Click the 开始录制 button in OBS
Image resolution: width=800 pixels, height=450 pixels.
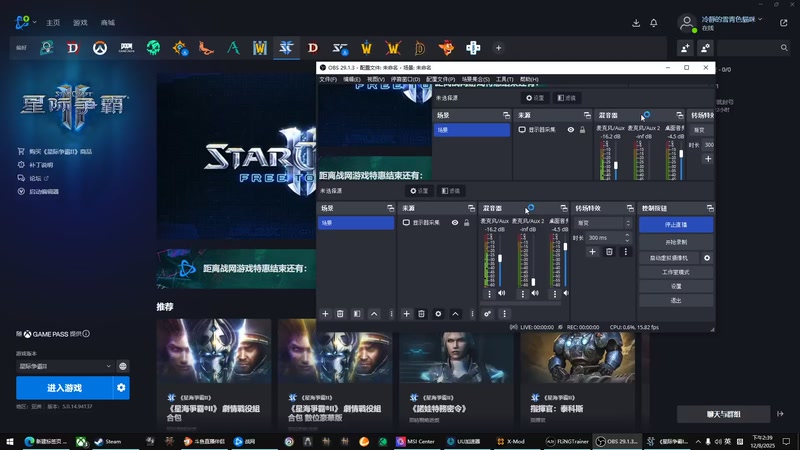click(676, 242)
